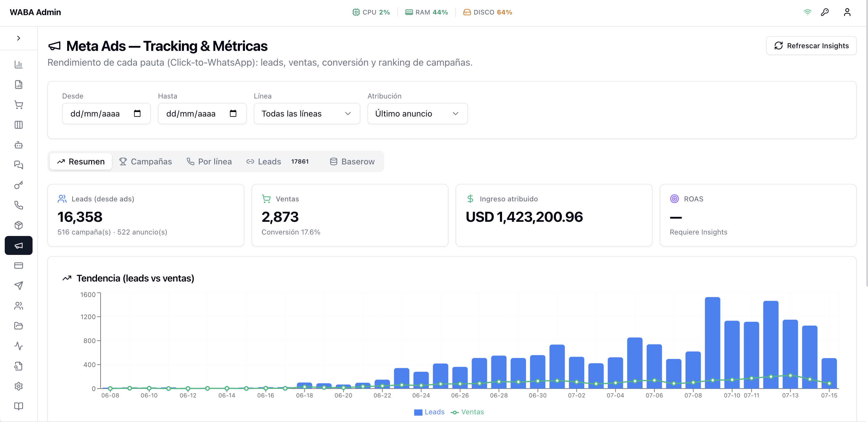Open the package box sidebar icon

19,225
